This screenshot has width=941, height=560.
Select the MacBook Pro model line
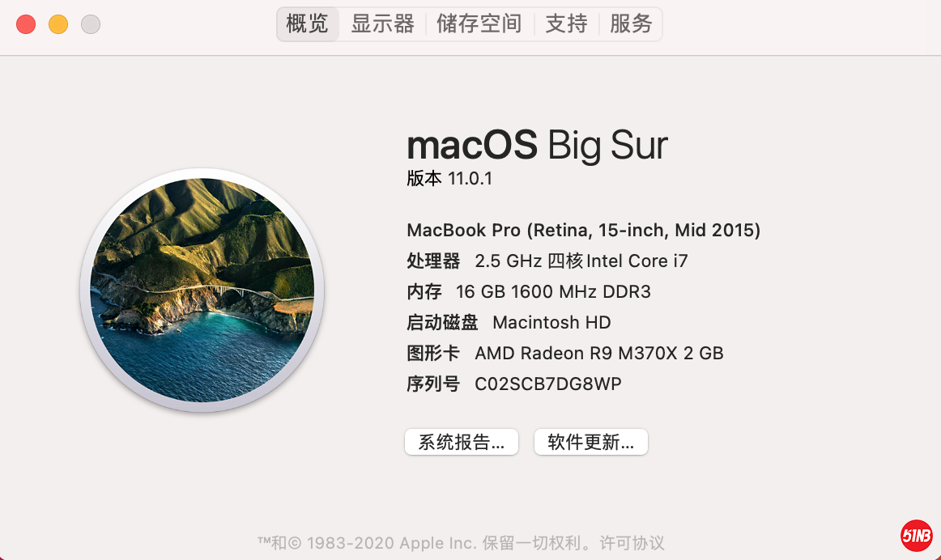pyautogui.click(x=583, y=230)
